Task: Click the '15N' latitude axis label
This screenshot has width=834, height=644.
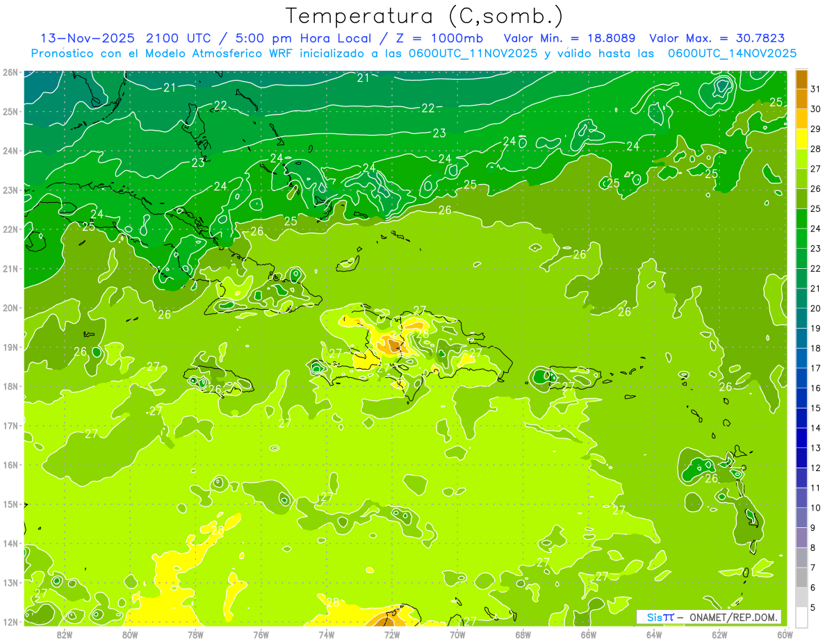Action: click(x=10, y=504)
